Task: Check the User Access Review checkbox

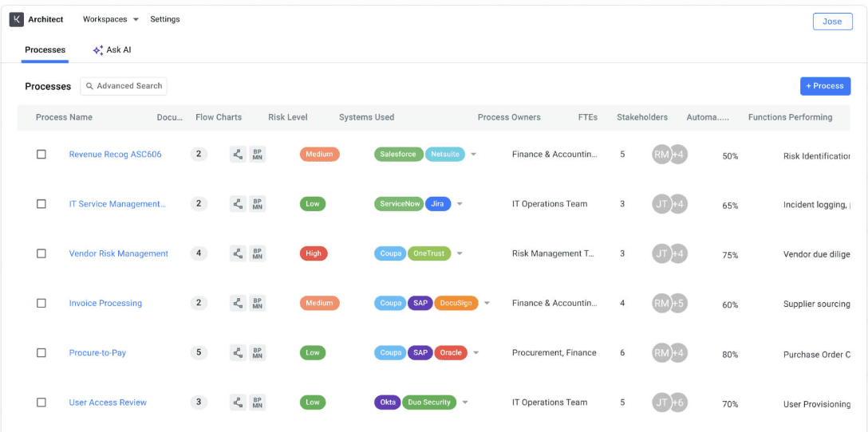Action: [41, 403]
